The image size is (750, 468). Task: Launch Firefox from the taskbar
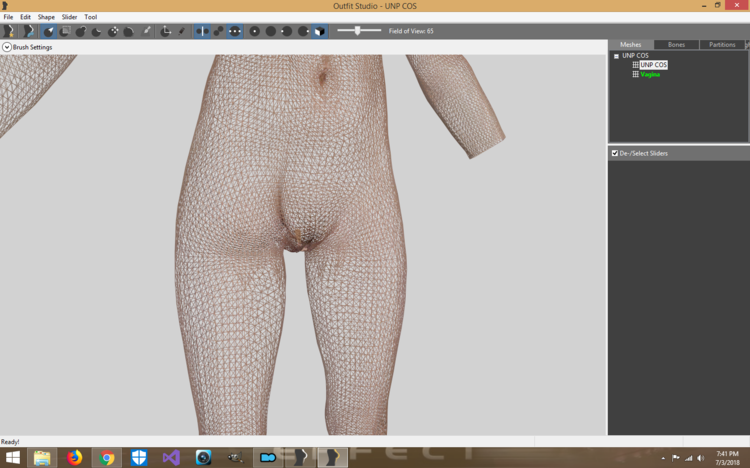tap(75, 458)
